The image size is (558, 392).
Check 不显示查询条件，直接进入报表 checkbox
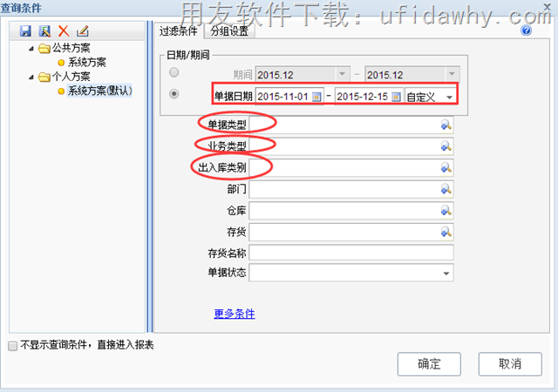tap(12, 346)
